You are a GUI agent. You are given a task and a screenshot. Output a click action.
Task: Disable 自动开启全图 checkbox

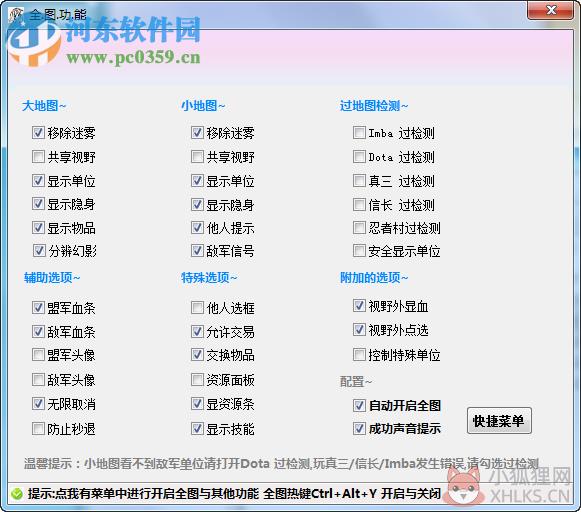(x=359, y=405)
